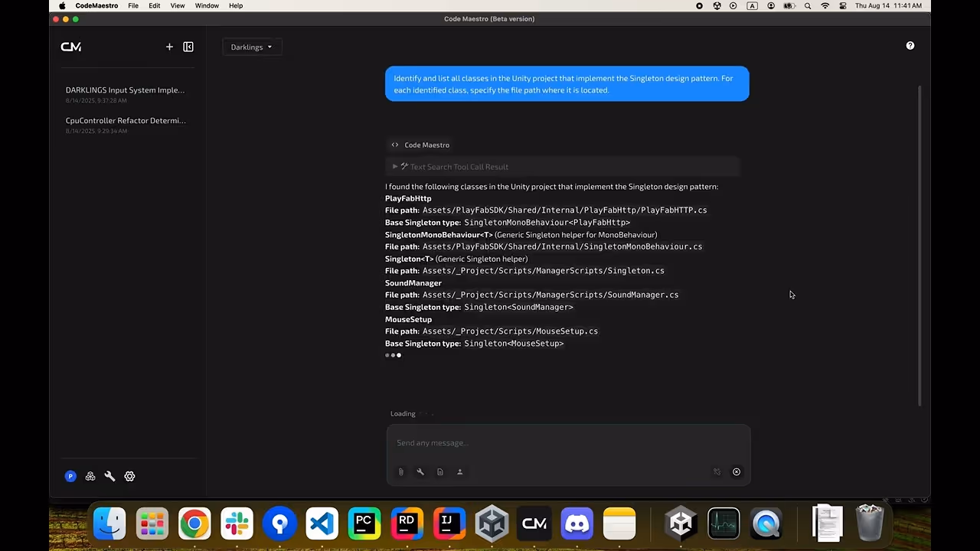Open Trash from the dock
980x551 pixels.
[x=870, y=523]
